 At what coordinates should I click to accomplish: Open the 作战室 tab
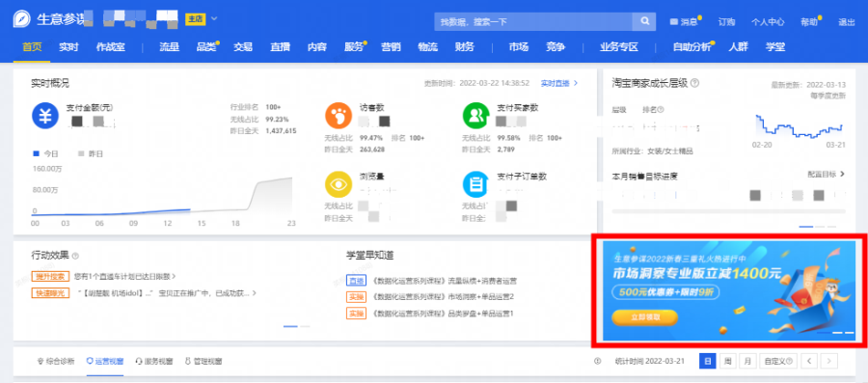(x=110, y=47)
